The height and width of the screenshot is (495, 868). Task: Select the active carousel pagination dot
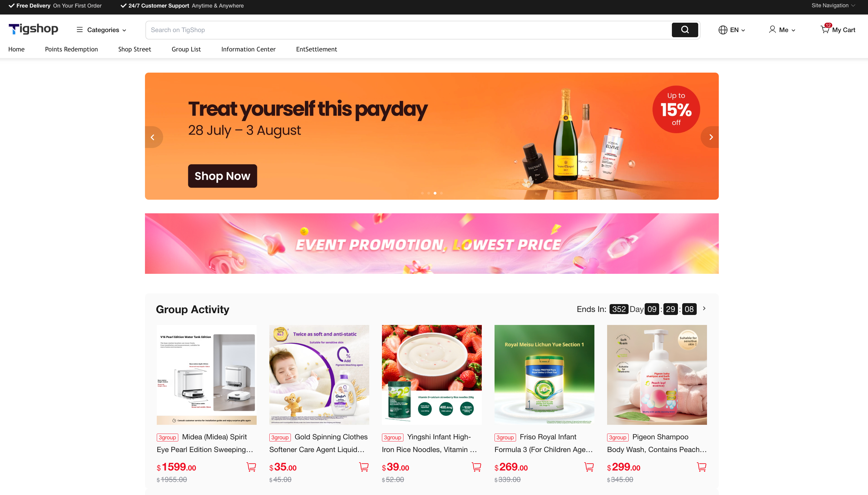[435, 193]
